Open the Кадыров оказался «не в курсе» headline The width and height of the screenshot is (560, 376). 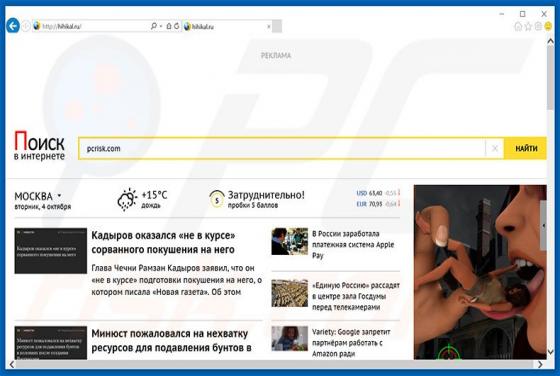(x=163, y=242)
